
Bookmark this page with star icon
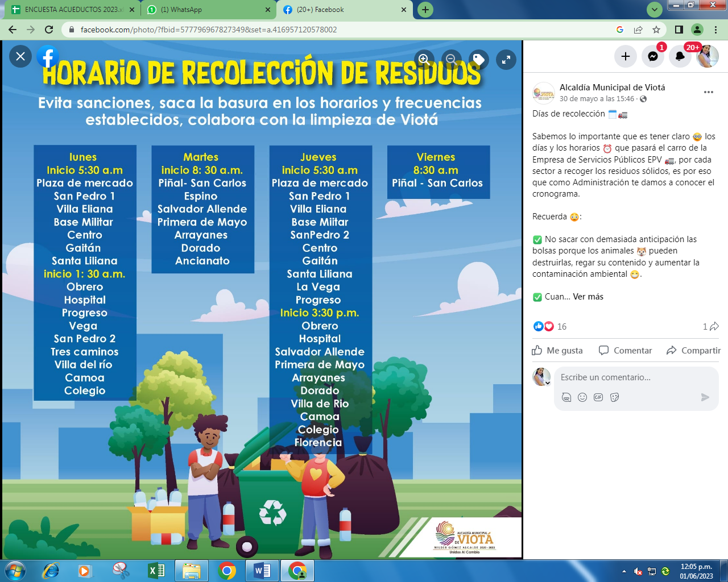pos(656,30)
